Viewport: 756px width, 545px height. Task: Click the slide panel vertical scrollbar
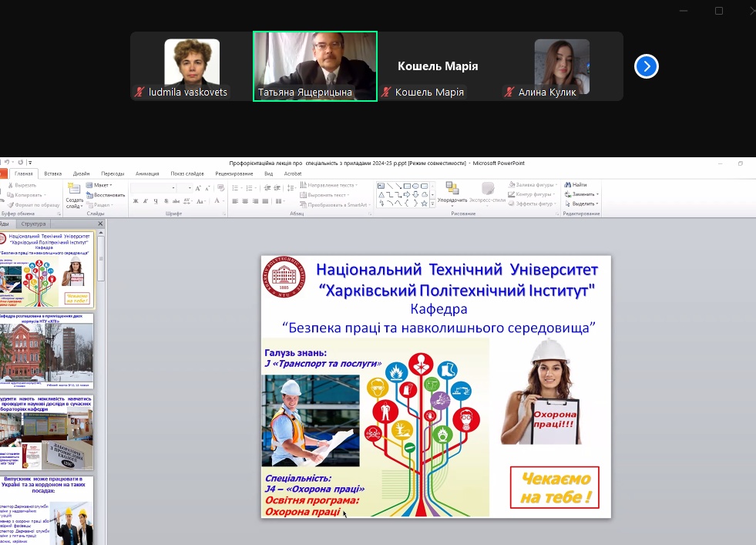tap(101, 258)
